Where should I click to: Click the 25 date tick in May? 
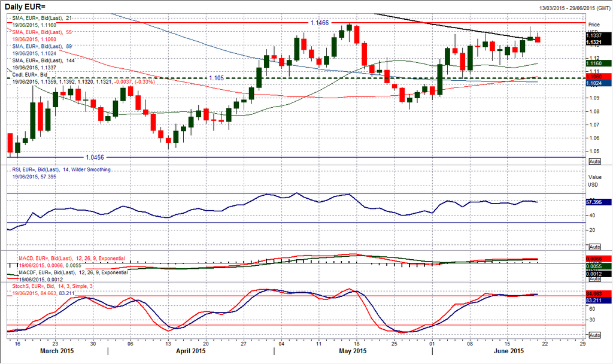394,344
